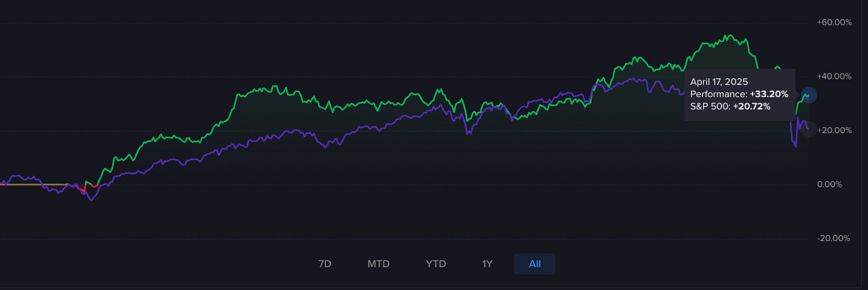Click the S&P 500 data point marker
This screenshot has width=868, height=290.
[809, 128]
